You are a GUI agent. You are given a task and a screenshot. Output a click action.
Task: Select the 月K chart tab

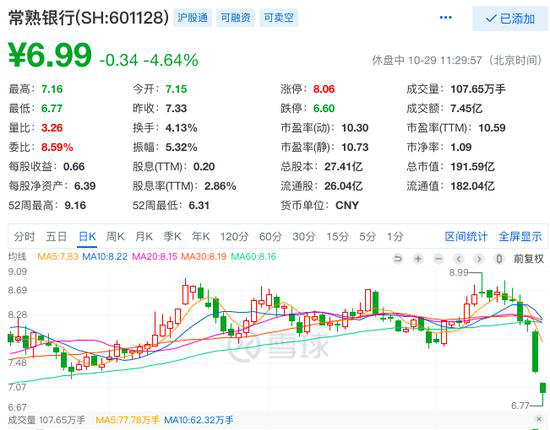[x=144, y=236]
